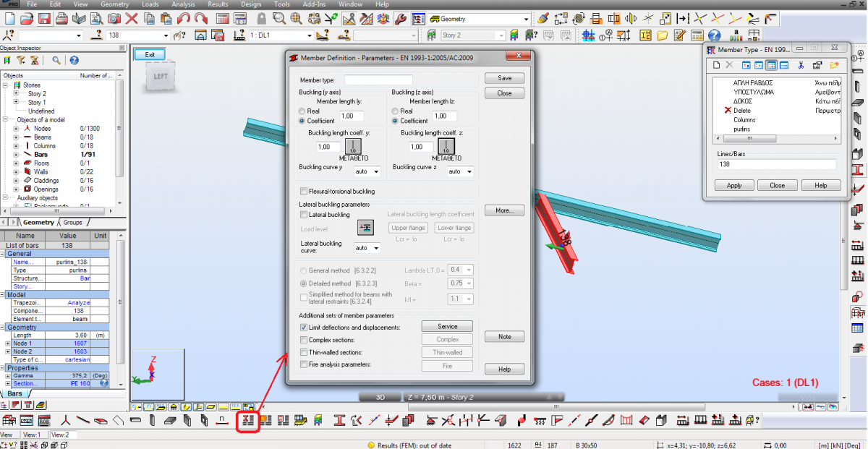Click the paintbrush icon in the top toolbar
This screenshot has height=449, width=868.
click(x=543, y=19)
